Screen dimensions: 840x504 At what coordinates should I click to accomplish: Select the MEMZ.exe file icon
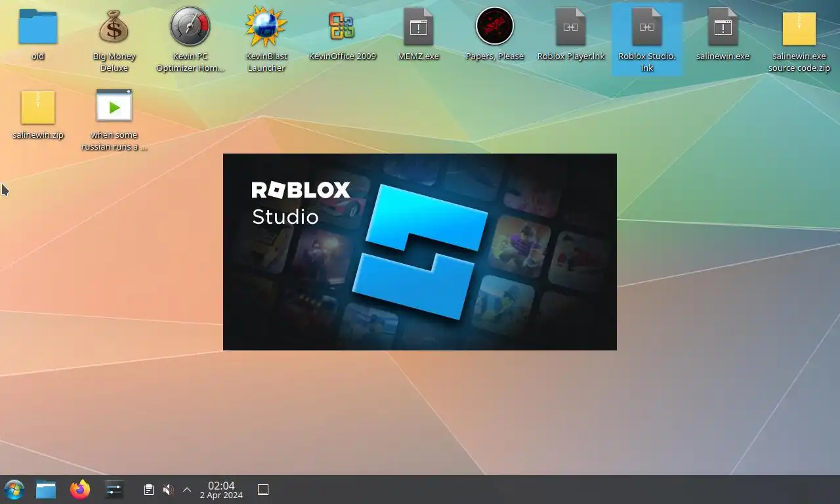coord(418,26)
